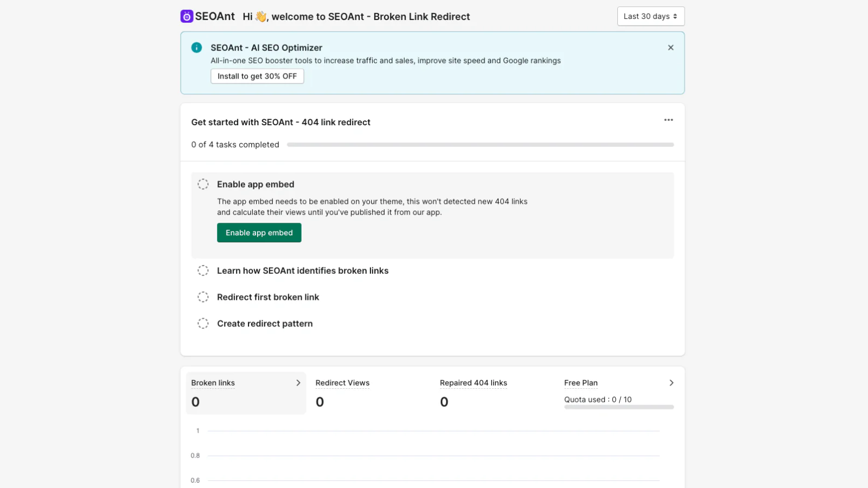Select the Broken links metric label
Viewport: 868px width, 488px height.
pyautogui.click(x=213, y=383)
